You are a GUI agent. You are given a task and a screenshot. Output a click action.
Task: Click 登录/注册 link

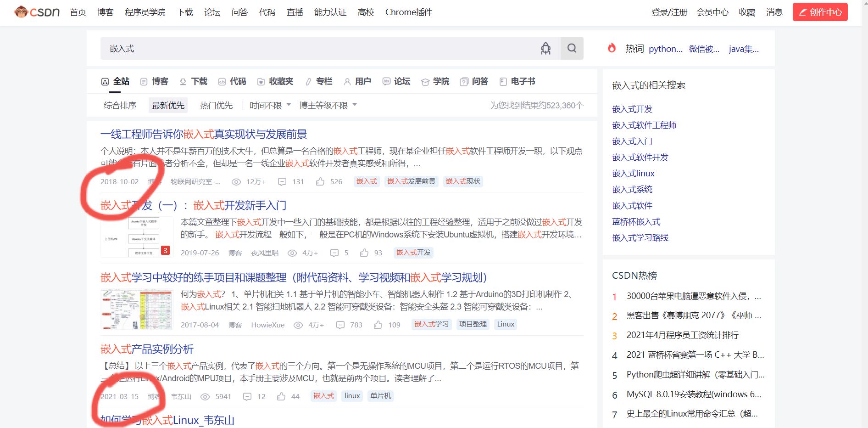coord(669,12)
